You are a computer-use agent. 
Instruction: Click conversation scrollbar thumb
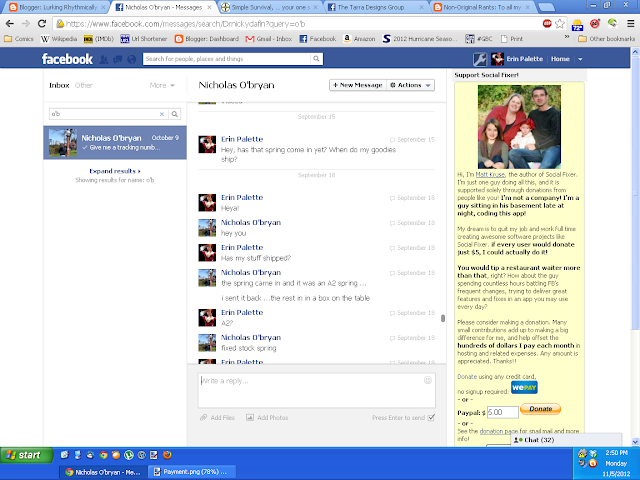point(442,318)
